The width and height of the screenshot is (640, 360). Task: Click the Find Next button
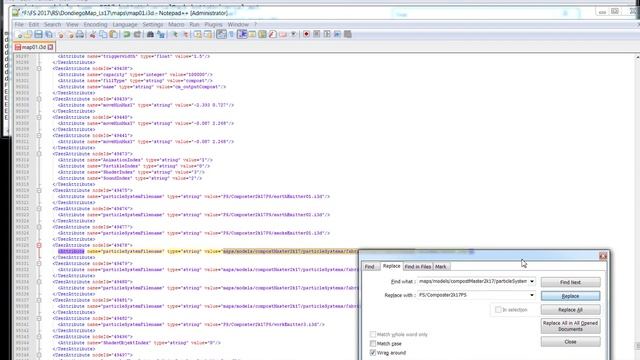pyautogui.click(x=570, y=282)
